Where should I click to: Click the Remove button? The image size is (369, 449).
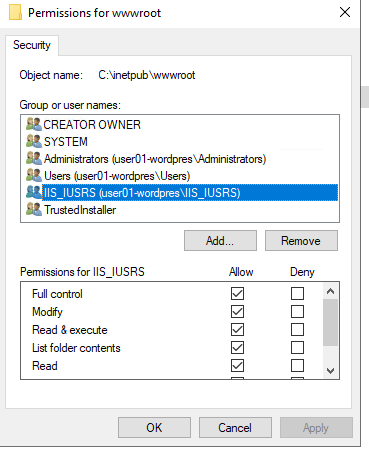click(301, 240)
